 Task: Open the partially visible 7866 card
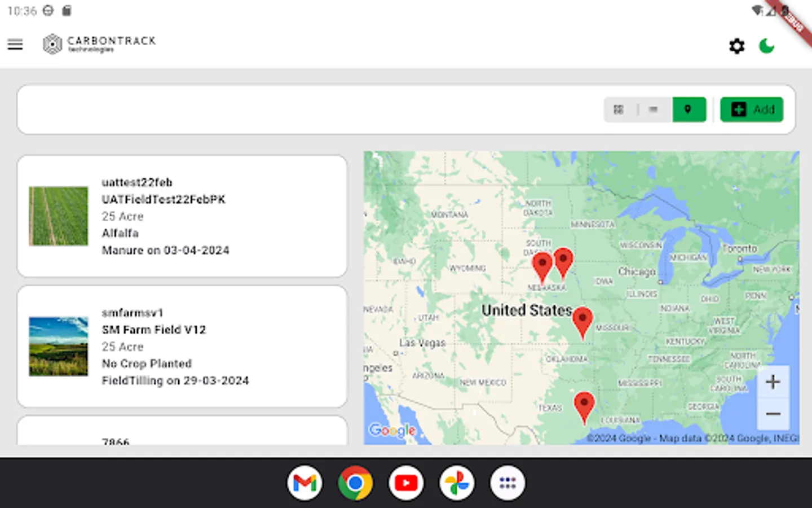182,431
